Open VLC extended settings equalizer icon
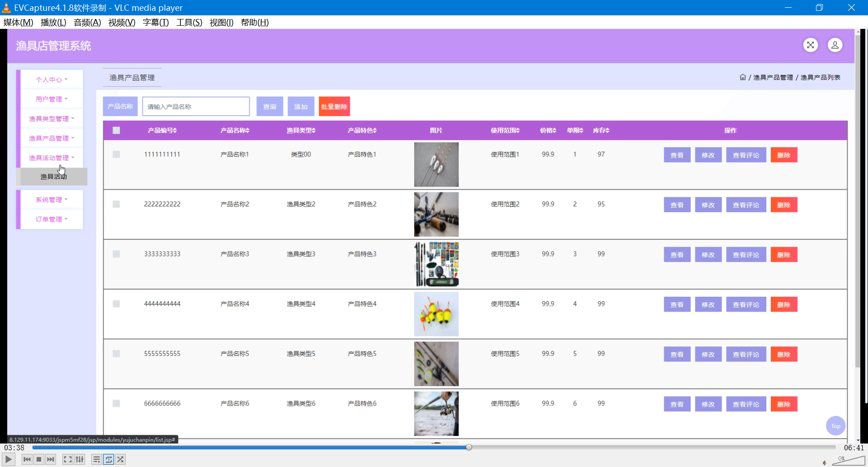 tap(80, 459)
